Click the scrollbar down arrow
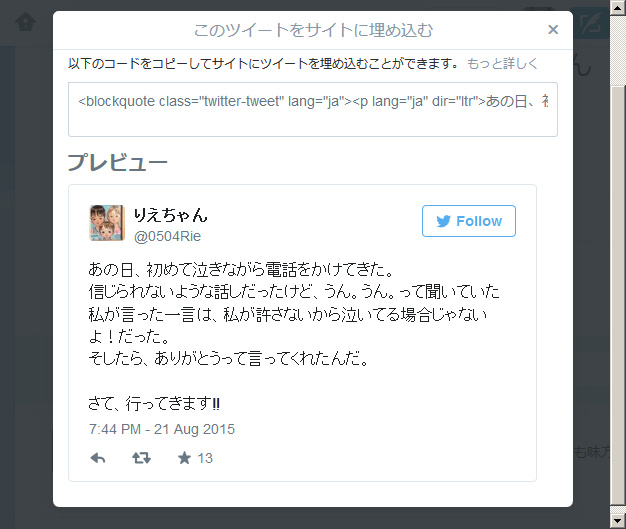The width and height of the screenshot is (626, 529). 618,521
